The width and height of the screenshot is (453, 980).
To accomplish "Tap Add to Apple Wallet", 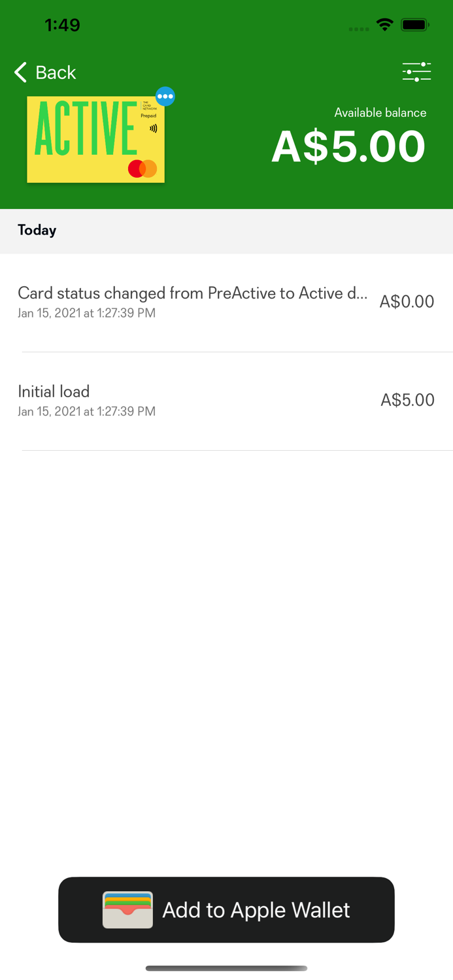I will pyautogui.click(x=227, y=909).
